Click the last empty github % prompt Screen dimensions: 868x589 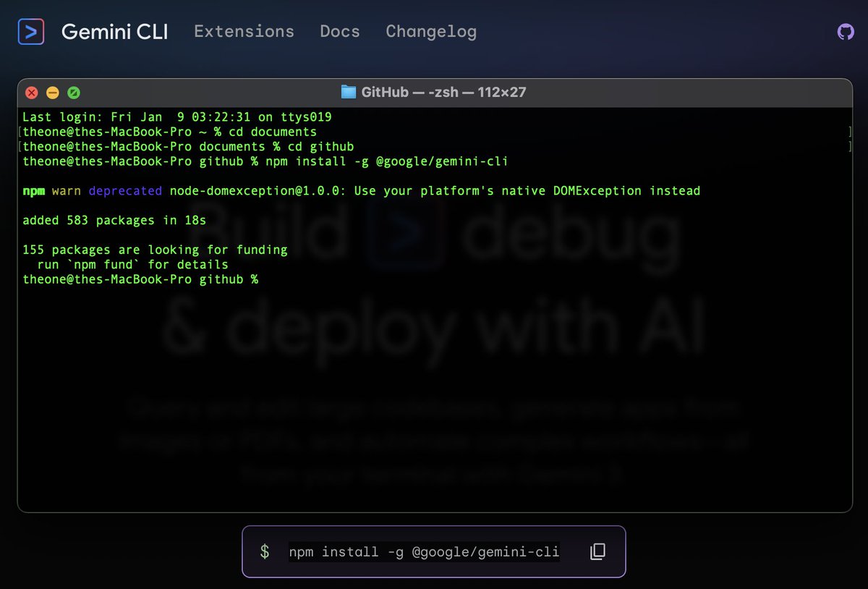tap(140, 279)
